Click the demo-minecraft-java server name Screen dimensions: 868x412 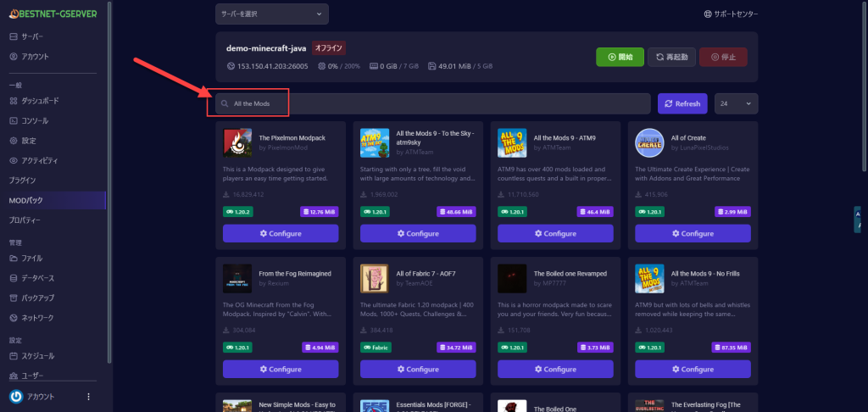[266, 48]
